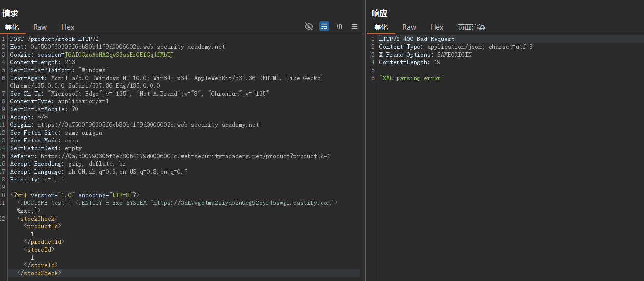Click the Sec-Ch-Ua-Mobile header line

44,109
